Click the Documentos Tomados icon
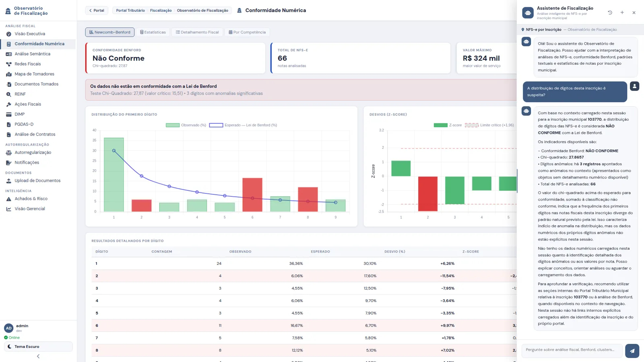 [x=8, y=84]
